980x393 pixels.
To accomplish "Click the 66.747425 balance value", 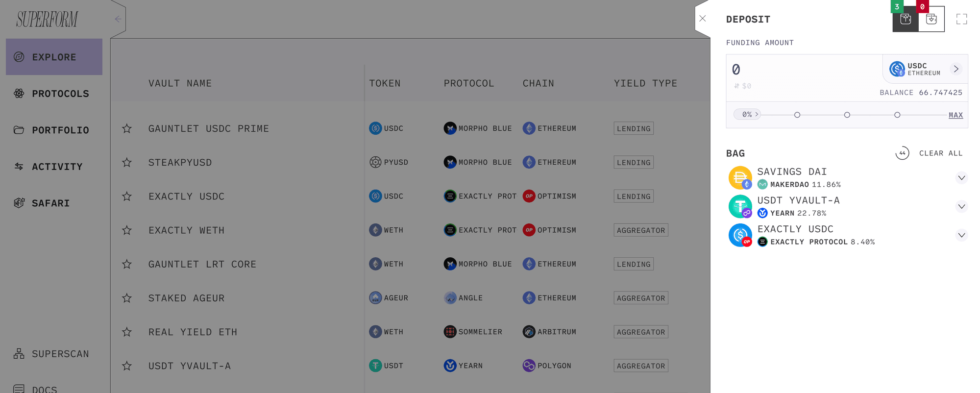I will (941, 93).
